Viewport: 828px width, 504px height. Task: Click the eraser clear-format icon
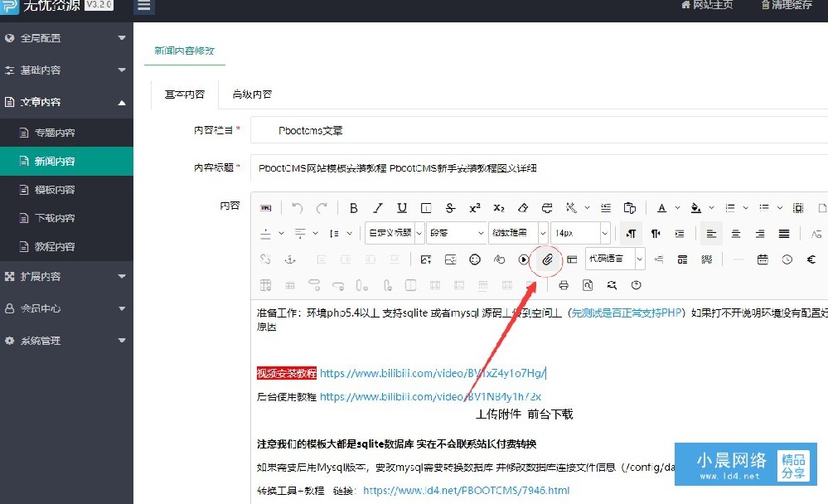point(523,208)
